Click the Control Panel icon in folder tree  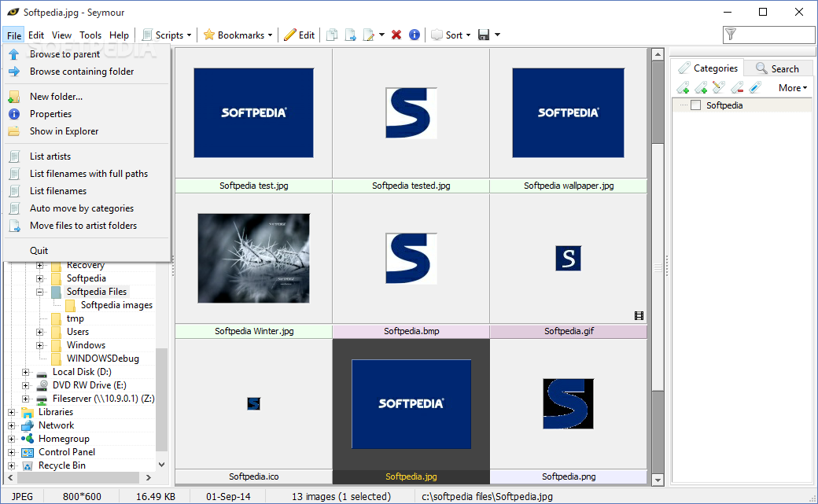[28, 452]
